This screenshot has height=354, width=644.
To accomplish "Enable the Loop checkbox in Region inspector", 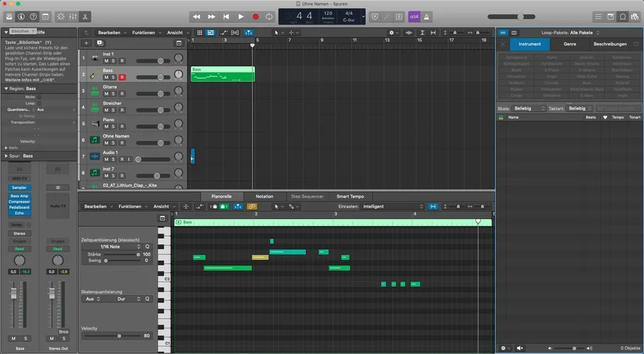I will point(40,103).
